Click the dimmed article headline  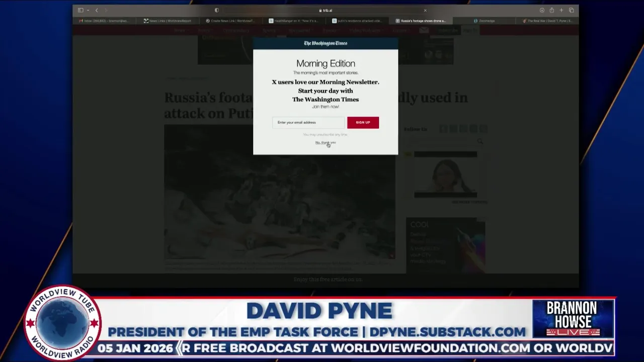316,105
